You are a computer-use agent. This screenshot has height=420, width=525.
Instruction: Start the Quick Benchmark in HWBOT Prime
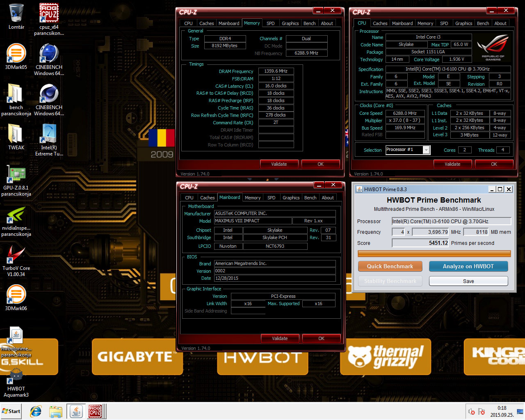click(x=390, y=266)
